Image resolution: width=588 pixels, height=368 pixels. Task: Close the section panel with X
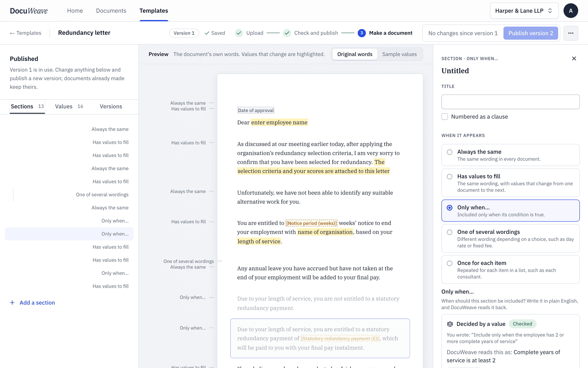click(574, 58)
